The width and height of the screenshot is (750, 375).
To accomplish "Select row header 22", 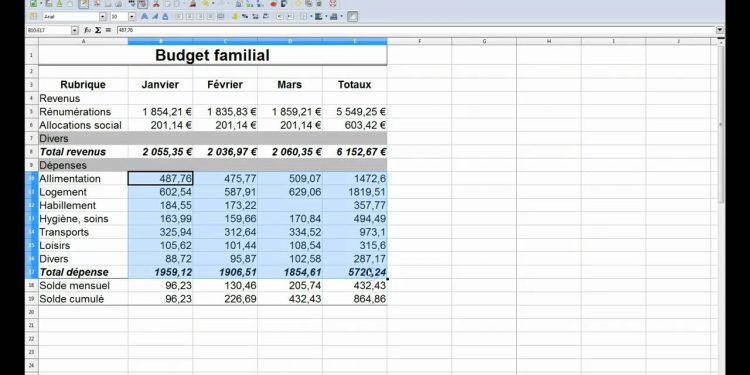I will pos(32,339).
